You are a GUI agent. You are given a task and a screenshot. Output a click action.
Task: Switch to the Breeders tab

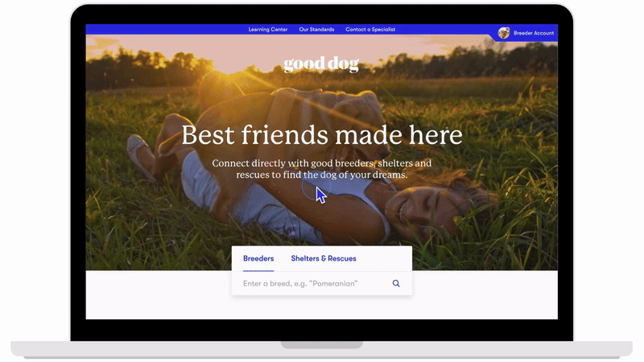point(258,258)
